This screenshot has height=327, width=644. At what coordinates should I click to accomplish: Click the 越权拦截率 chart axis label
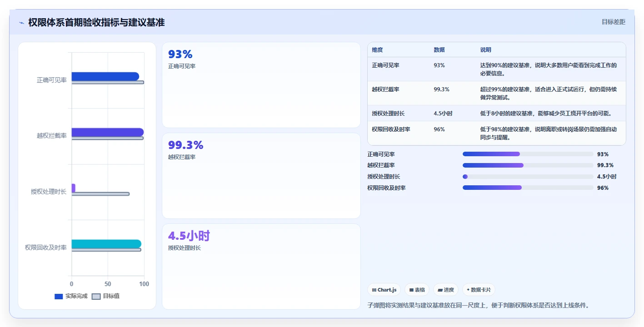52,136
